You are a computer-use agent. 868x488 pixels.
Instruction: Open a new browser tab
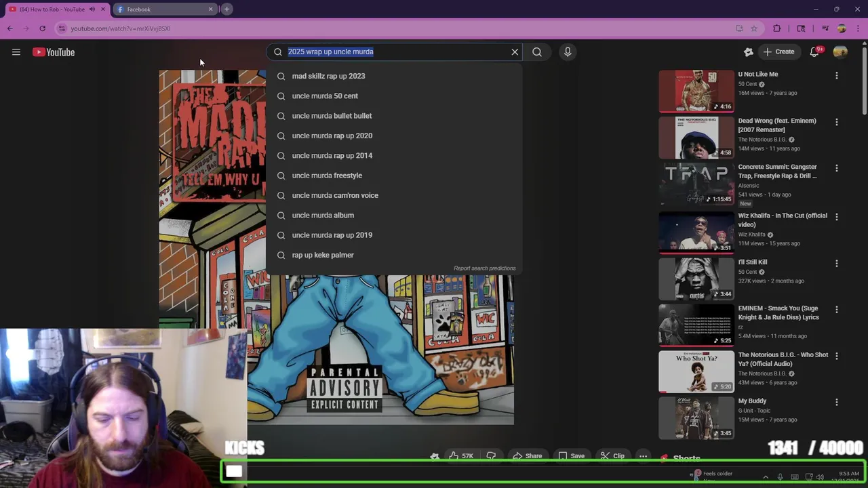(x=226, y=9)
